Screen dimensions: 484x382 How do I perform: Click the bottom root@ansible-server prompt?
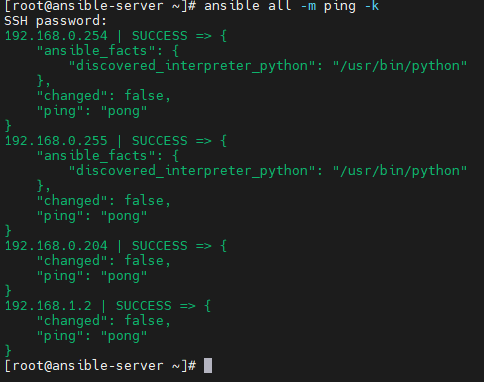[100, 366]
